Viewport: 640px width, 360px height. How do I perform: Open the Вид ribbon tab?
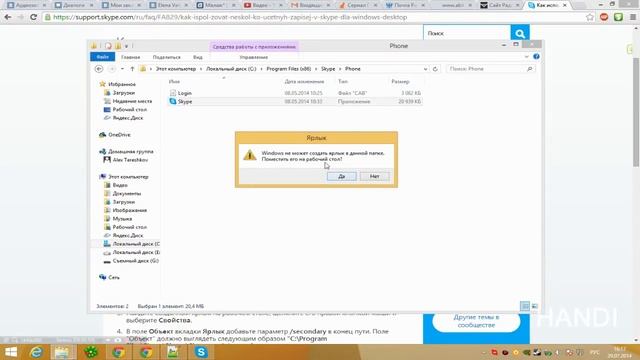click(198, 57)
